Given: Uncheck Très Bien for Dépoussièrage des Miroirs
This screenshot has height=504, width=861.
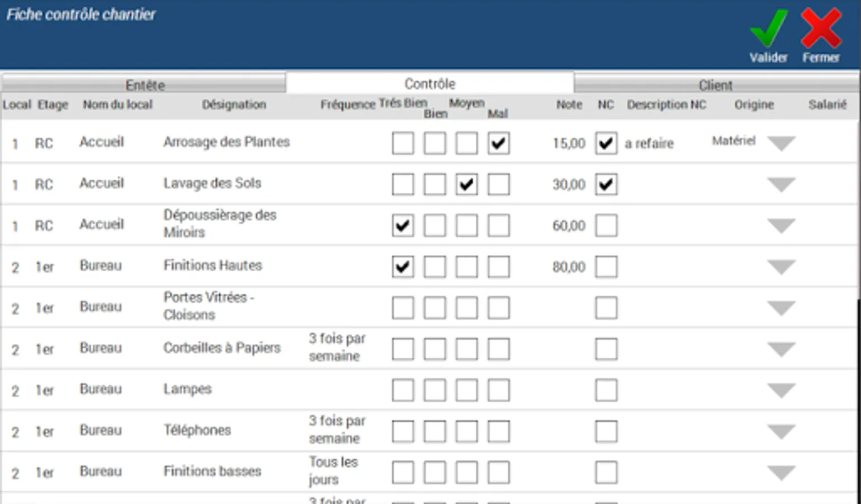Looking at the screenshot, I should [403, 226].
